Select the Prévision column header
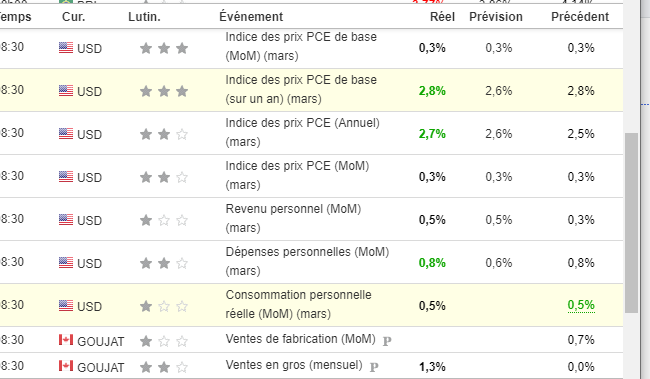 click(x=496, y=17)
